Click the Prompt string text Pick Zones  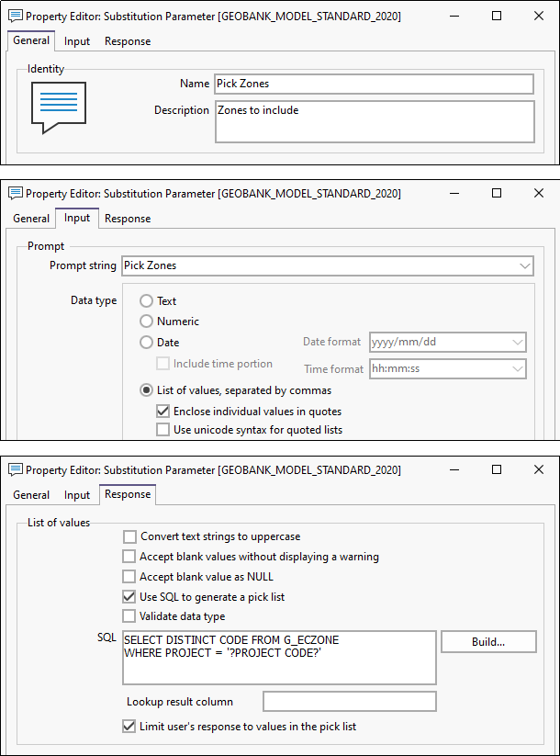[x=151, y=265]
